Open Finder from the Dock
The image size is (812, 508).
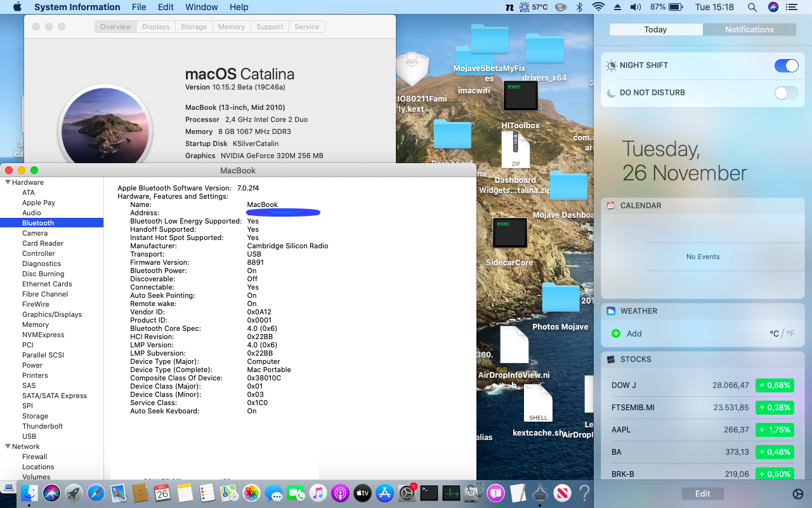pyautogui.click(x=29, y=493)
